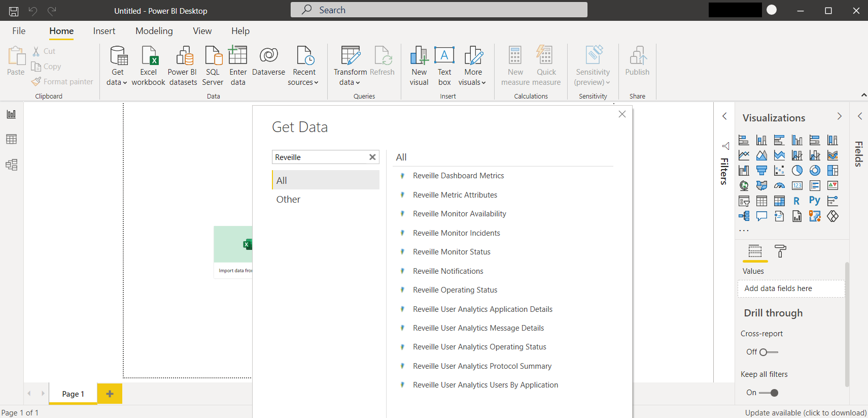Click the Undo arrow in title bar

click(33, 11)
